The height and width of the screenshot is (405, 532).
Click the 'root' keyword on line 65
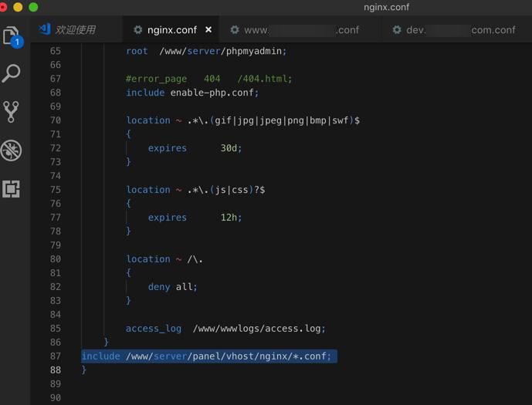[x=137, y=51]
